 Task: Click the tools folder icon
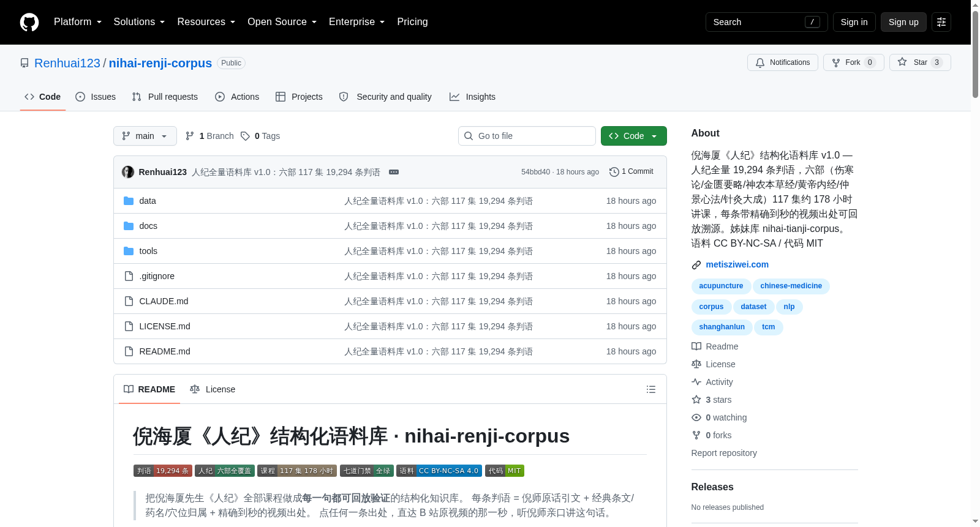click(x=129, y=251)
